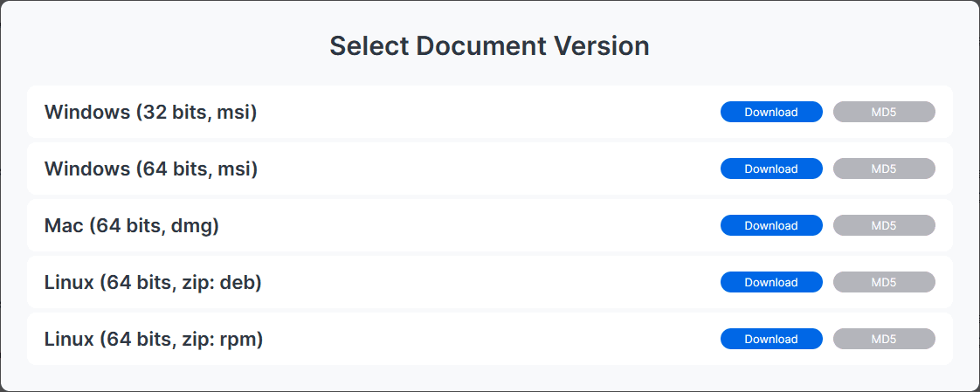Select the "Windows (32 bits, msi)" label
This screenshot has height=392, width=980.
tap(150, 112)
